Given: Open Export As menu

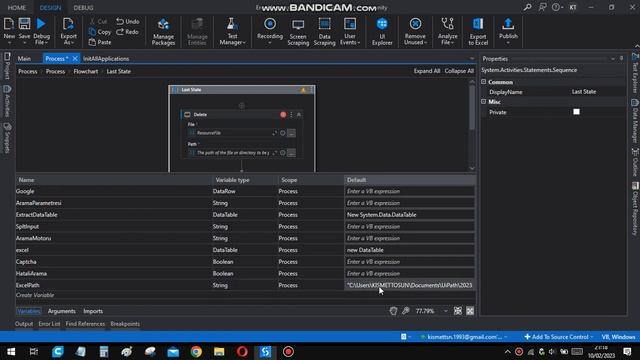Looking at the screenshot, I should click(x=68, y=31).
